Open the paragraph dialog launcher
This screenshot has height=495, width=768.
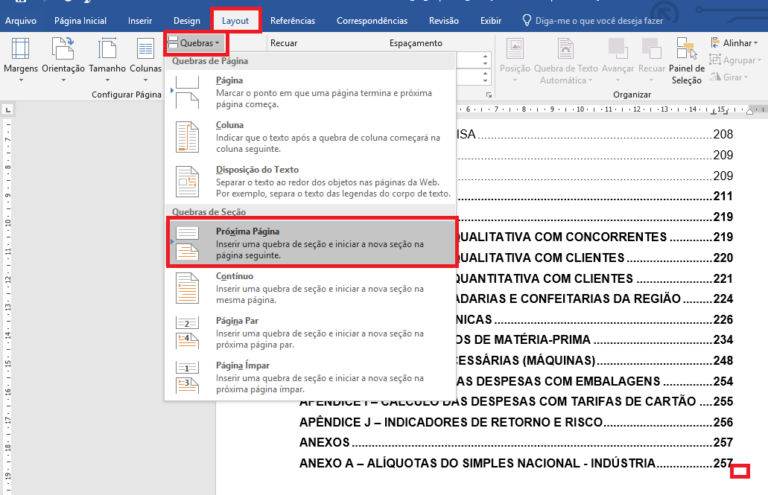[x=488, y=95]
